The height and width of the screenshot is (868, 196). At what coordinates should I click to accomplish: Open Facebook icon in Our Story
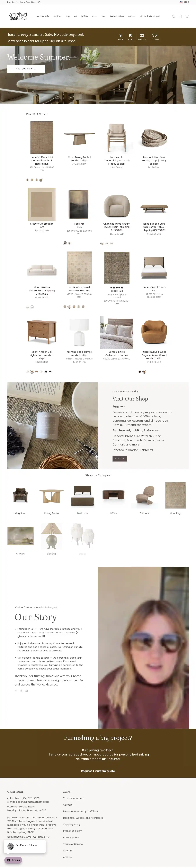(21, 691)
